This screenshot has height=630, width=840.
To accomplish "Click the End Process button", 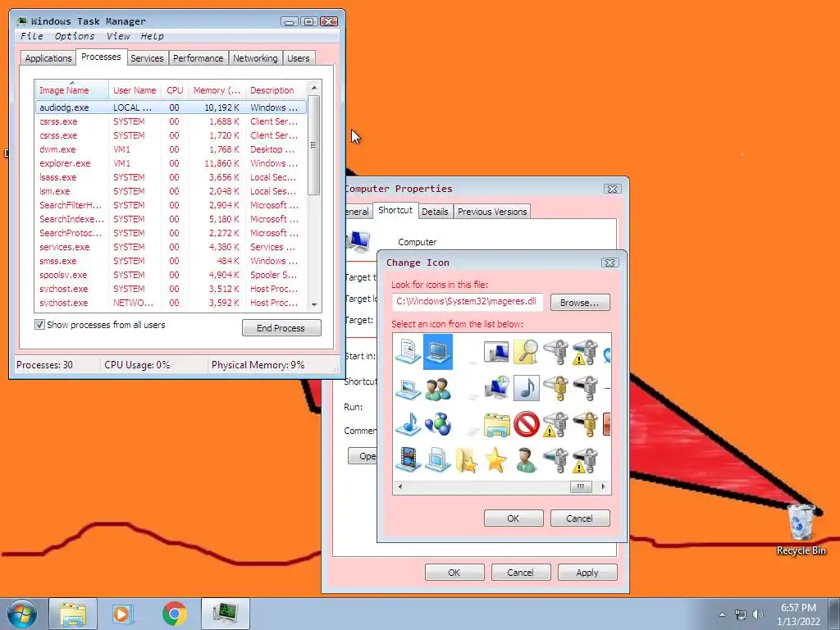I will click(281, 328).
